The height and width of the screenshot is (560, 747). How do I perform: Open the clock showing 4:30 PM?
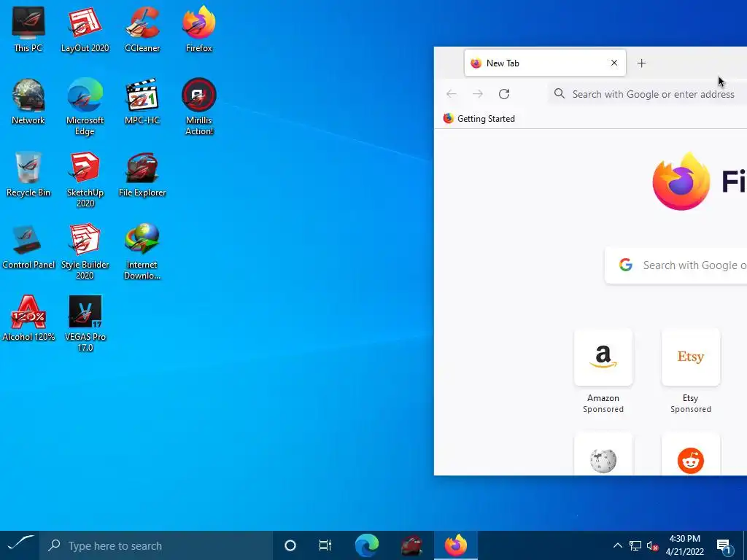[x=684, y=545]
